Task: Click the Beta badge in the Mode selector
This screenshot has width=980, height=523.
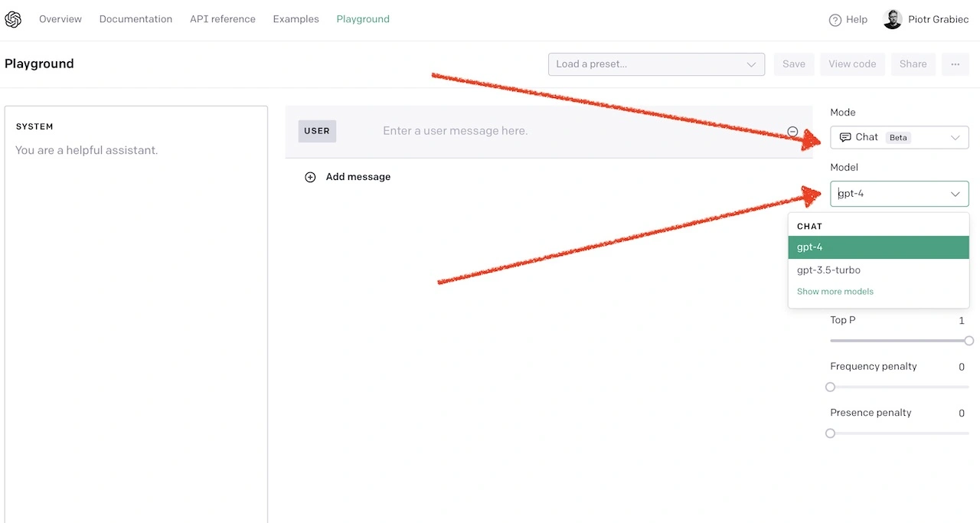Action: pos(898,138)
